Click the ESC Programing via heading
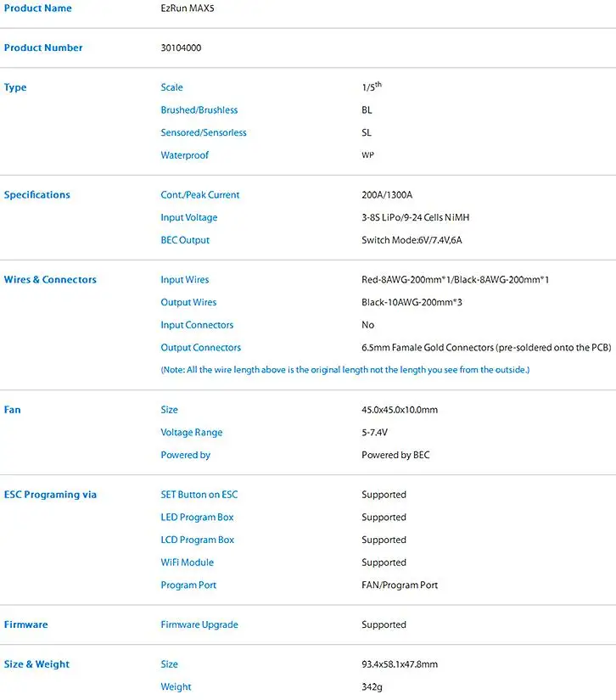The width and height of the screenshot is (616, 700). (50, 495)
